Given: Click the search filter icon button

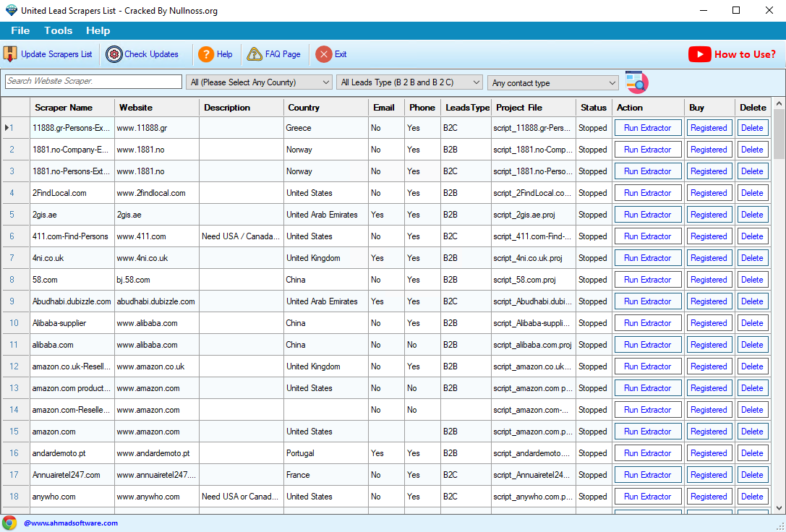Looking at the screenshot, I should pyautogui.click(x=636, y=82).
